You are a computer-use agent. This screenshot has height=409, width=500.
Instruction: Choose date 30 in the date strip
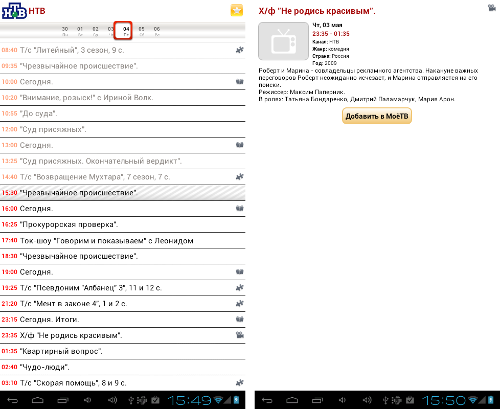[x=65, y=31]
